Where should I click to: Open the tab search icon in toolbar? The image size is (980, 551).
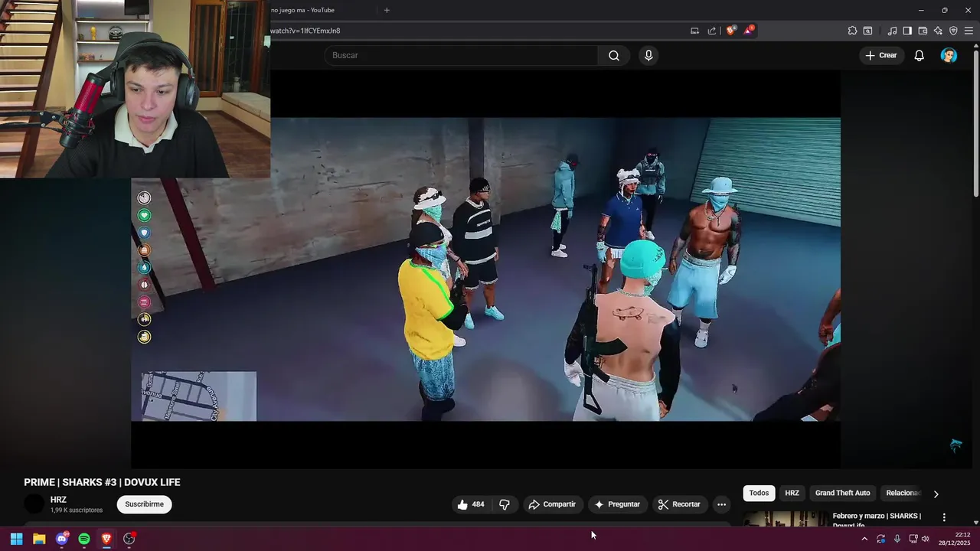(867, 31)
